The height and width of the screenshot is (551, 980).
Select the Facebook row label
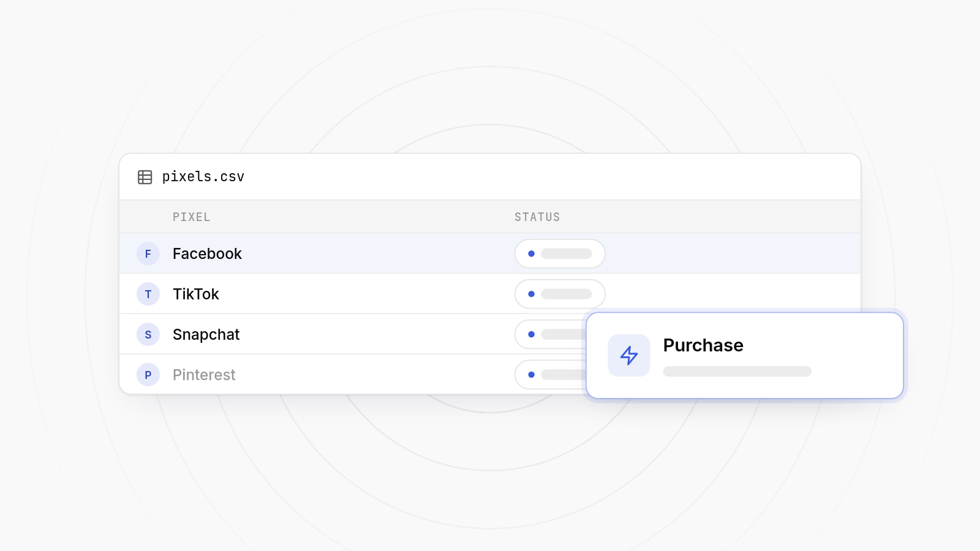coord(207,253)
